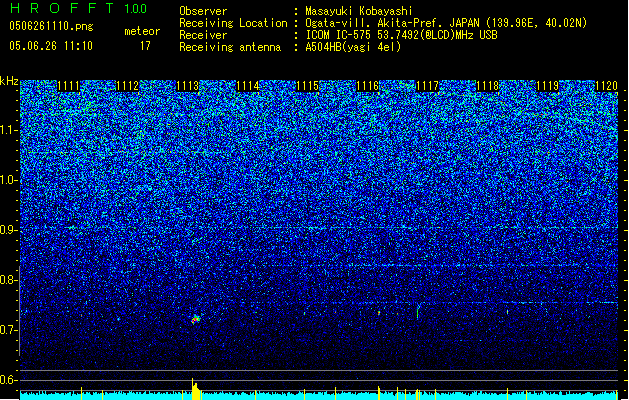The width and height of the screenshot is (629, 400).
Task: Click the 0.6 frequency axis label
Action: pos(8,380)
